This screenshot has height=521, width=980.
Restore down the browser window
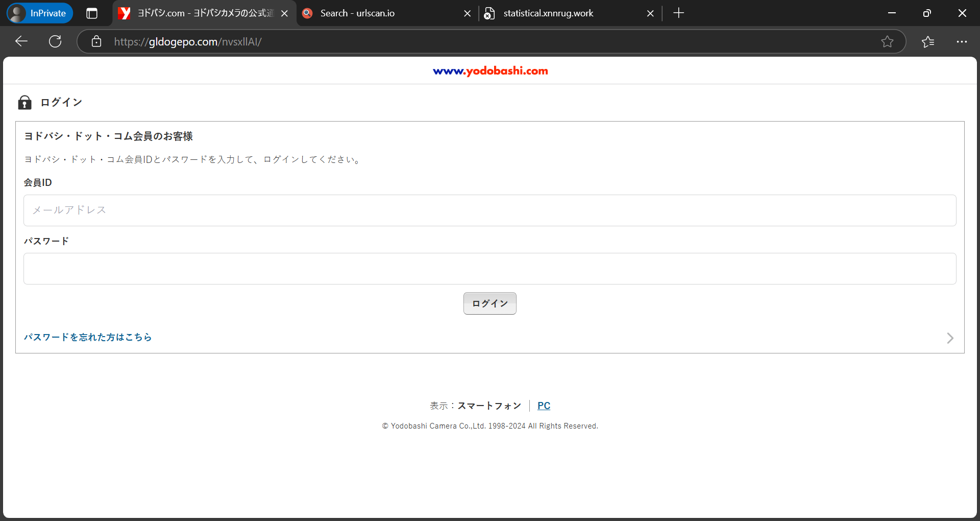927,13
